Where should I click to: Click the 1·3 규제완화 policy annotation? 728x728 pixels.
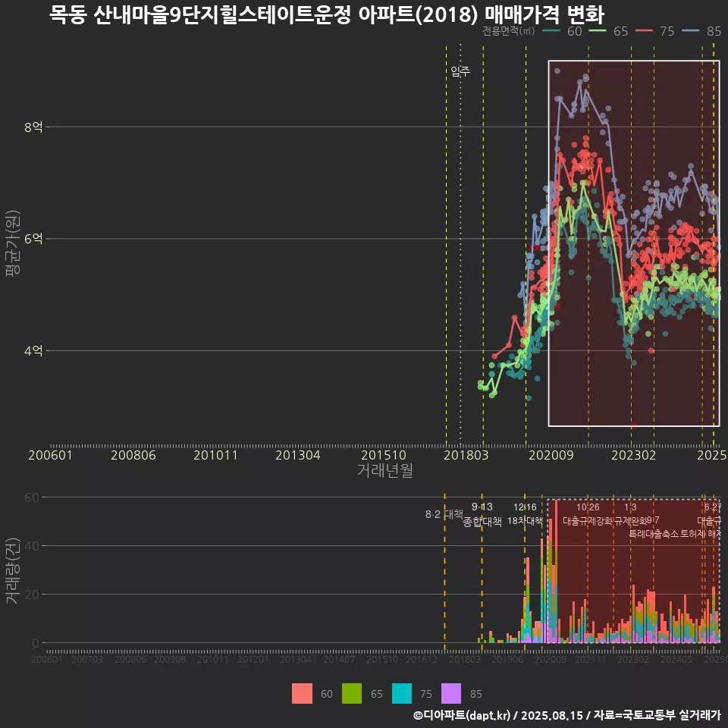[x=630, y=514]
